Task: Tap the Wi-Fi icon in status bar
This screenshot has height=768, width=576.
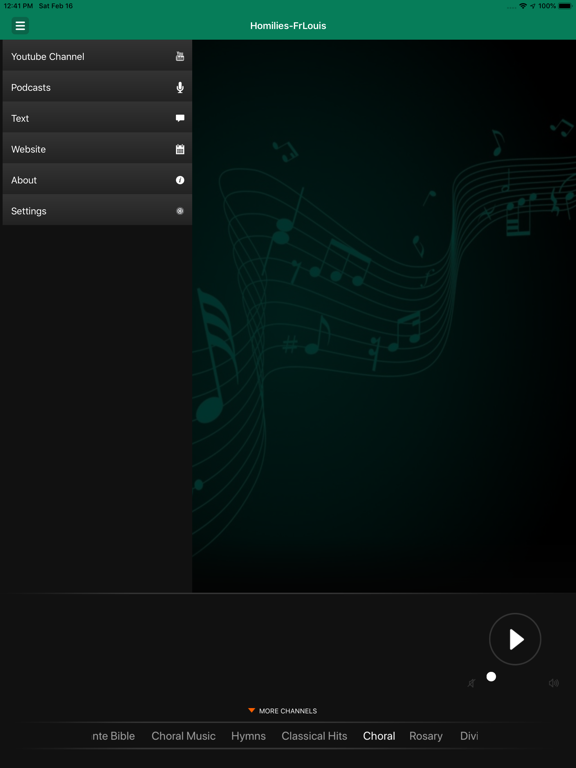Action: coord(523,6)
